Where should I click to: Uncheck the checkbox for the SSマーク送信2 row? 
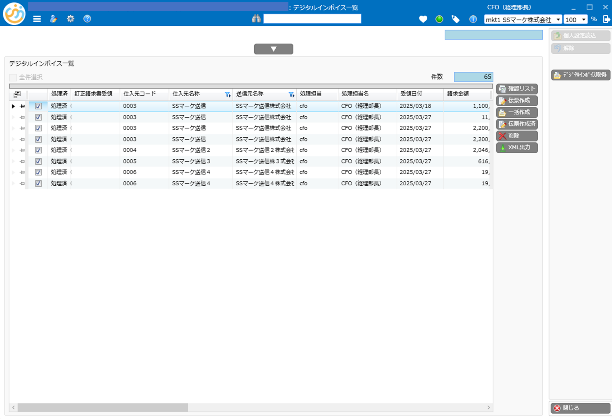(39, 150)
